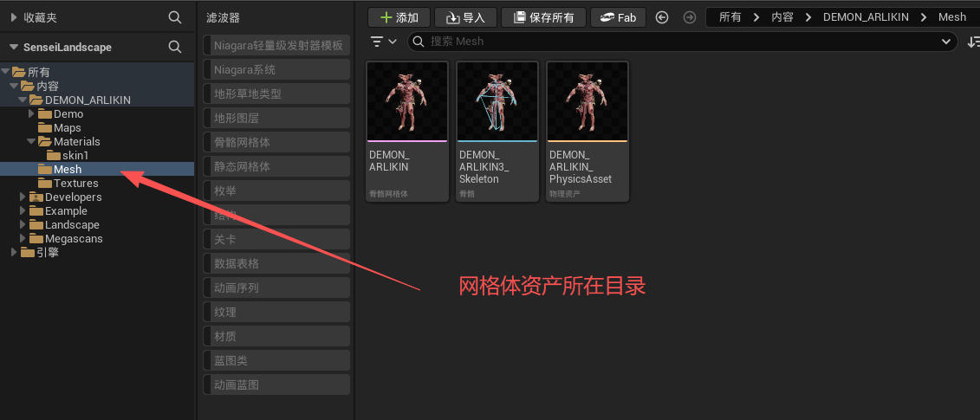Collapse the DEMON_ARLIKIN folder arrow
Screen dimensions: 980x420
point(23,100)
